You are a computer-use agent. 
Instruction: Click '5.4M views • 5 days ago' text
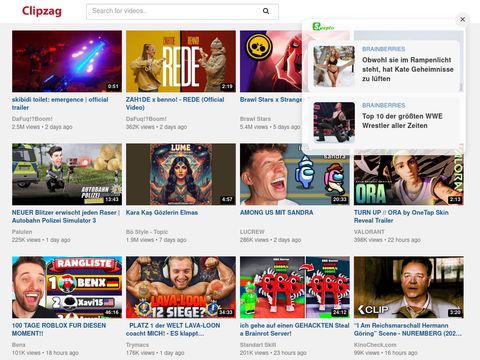click(x=270, y=127)
